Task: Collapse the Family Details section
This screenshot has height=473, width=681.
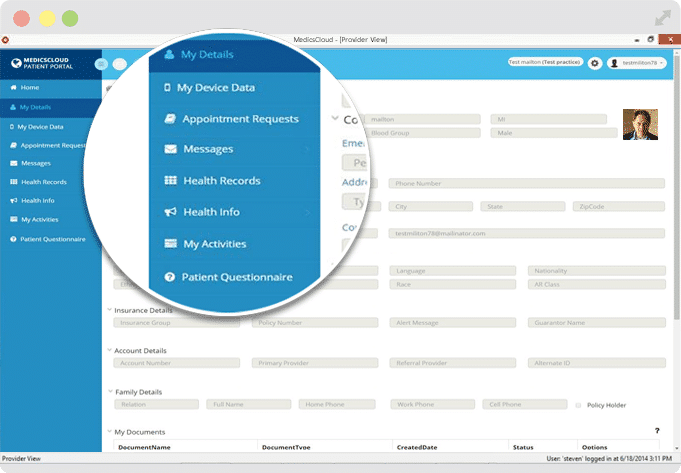Action: click(x=110, y=391)
